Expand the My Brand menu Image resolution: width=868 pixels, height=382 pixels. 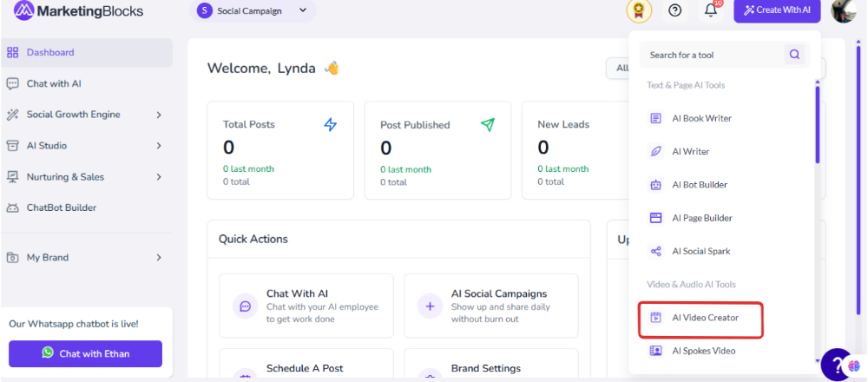tap(87, 258)
